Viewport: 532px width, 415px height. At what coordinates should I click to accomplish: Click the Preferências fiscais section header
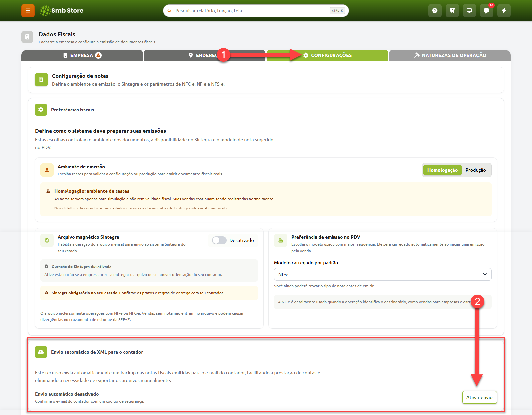tap(72, 110)
